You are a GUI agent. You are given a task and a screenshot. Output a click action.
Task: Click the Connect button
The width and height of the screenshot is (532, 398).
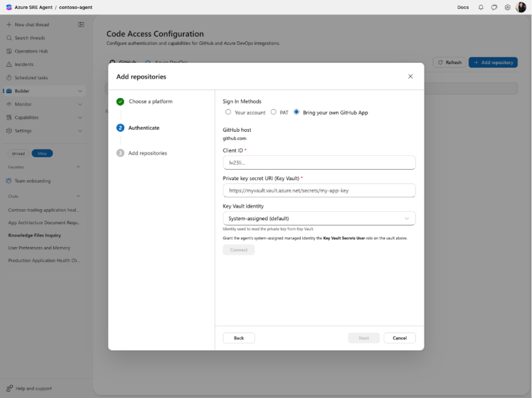[239, 250]
